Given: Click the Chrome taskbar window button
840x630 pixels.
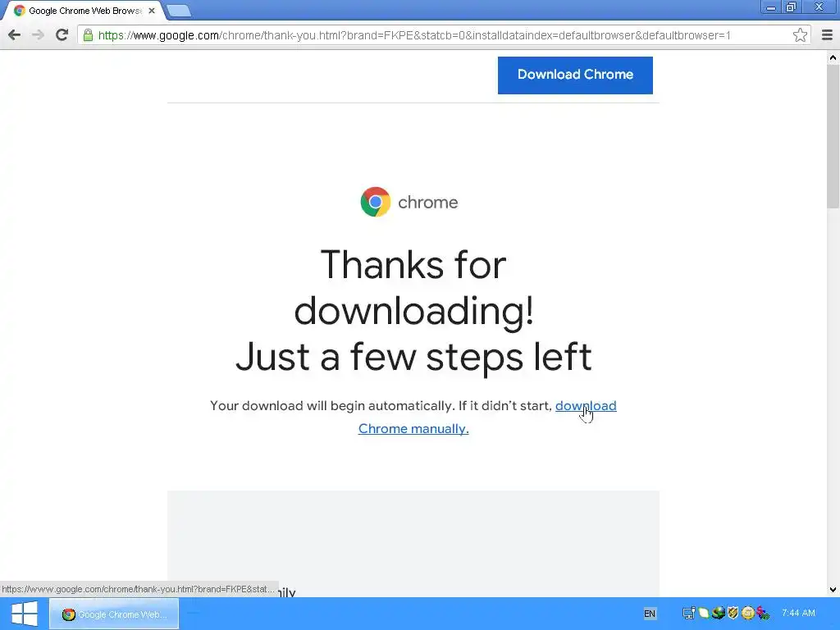Looking at the screenshot, I should coord(114,614).
